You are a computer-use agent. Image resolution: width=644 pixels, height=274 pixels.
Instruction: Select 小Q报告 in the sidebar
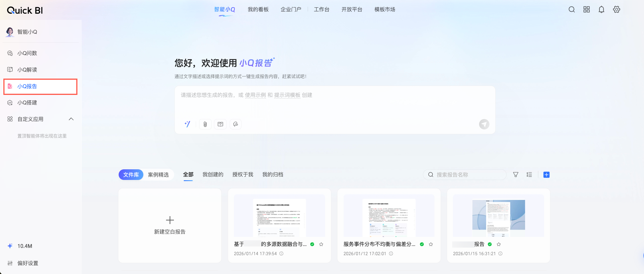(x=41, y=86)
